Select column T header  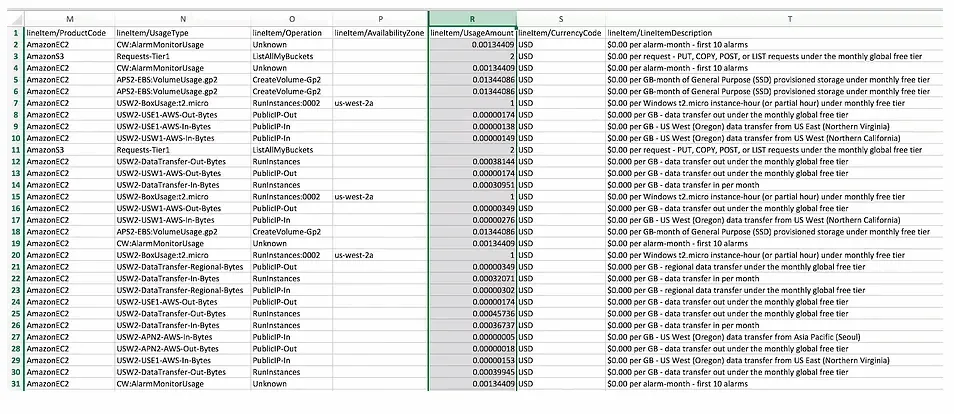point(789,19)
